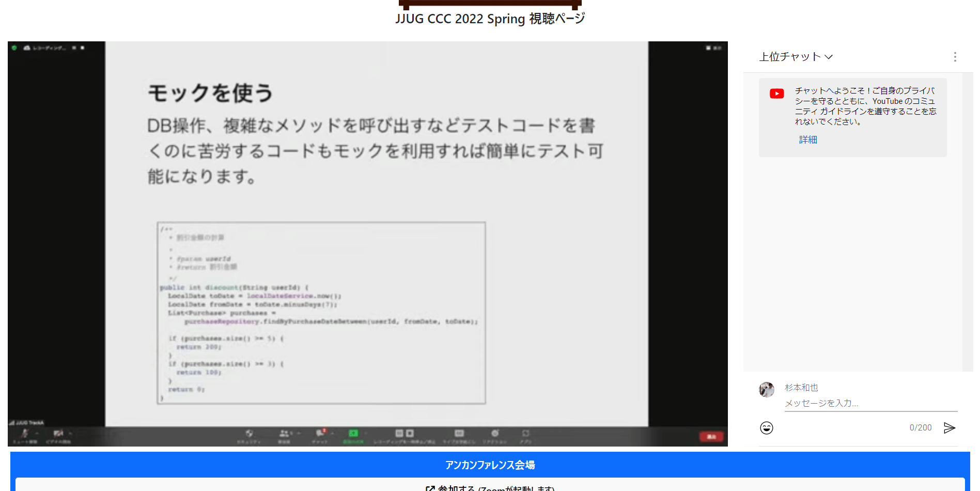Click the 0/200 character counter
980x491 pixels.
click(921, 428)
